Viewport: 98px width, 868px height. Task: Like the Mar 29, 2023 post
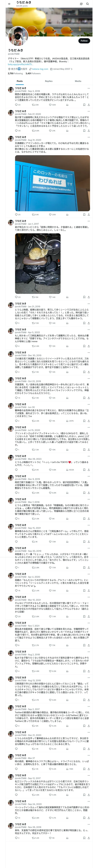[50, 470]
